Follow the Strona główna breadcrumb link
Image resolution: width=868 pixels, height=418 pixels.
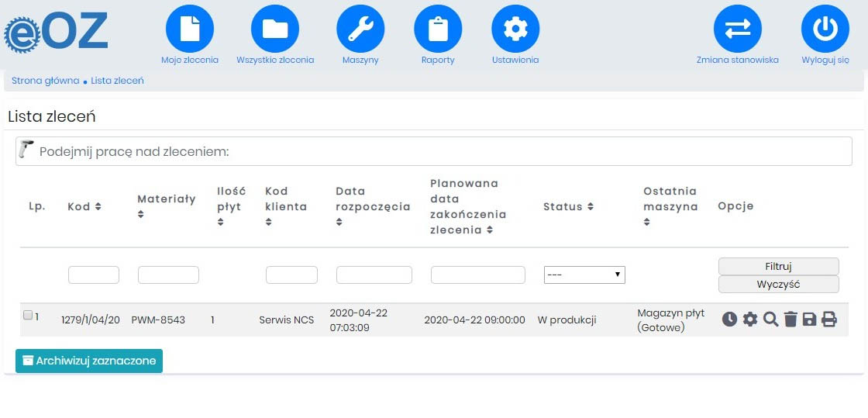point(45,81)
